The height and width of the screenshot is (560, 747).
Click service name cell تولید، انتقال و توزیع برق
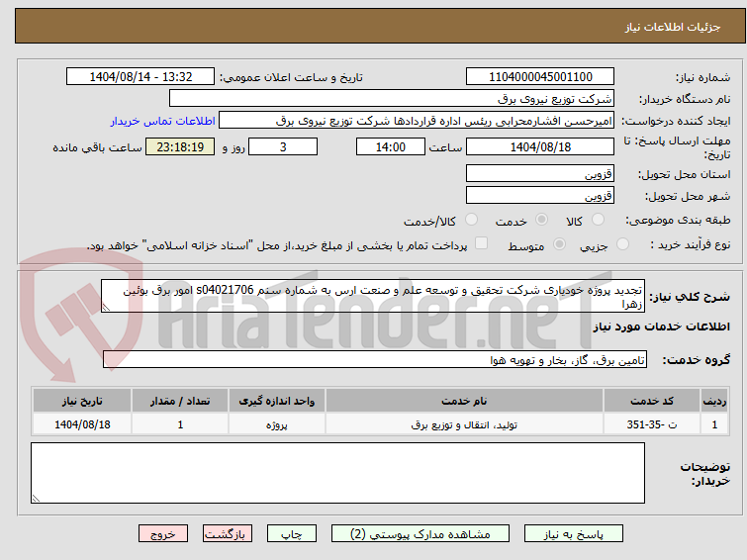pos(464,424)
